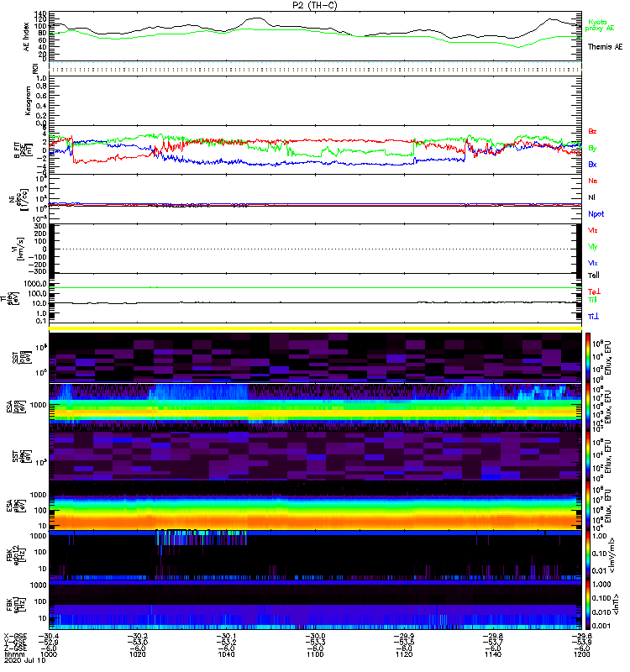Click the green Viy legend label
Image resolution: width=630 pixels, height=672 pixels.
pos(593,247)
